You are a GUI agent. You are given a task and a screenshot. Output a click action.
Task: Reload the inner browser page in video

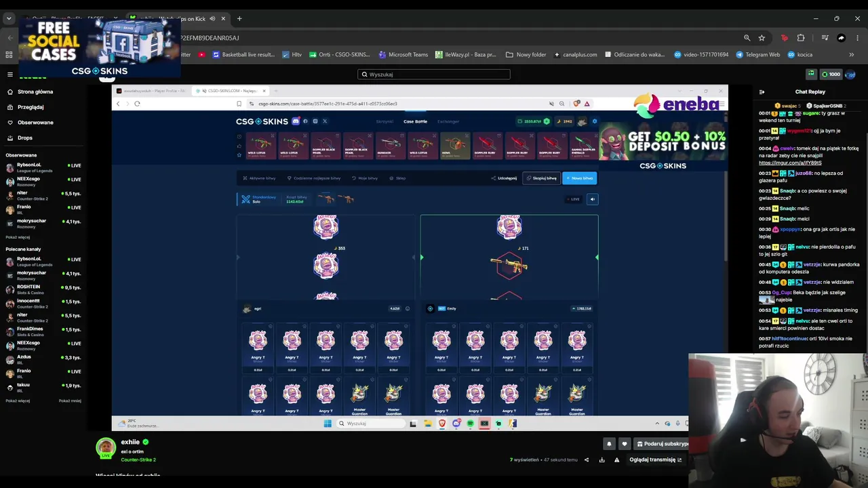(137, 104)
